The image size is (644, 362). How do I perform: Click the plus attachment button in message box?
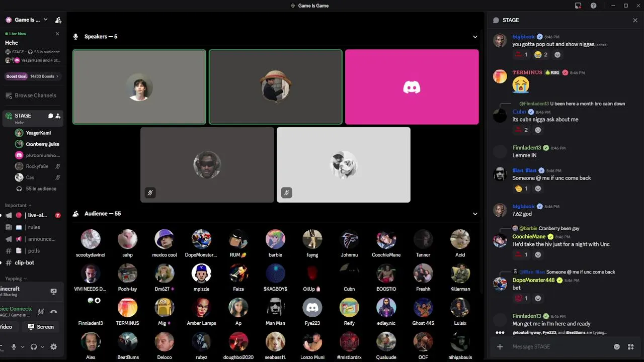[x=500, y=346]
